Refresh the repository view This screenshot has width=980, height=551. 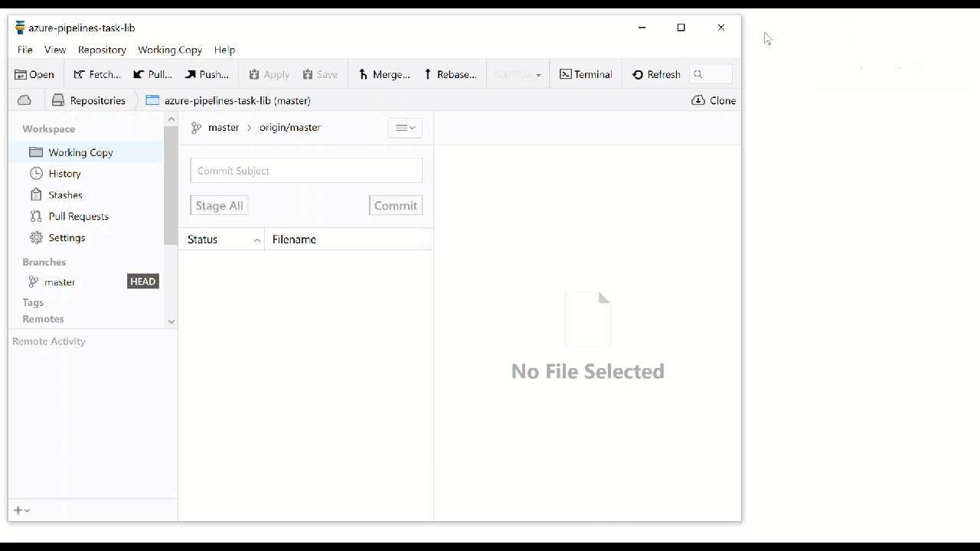(656, 74)
